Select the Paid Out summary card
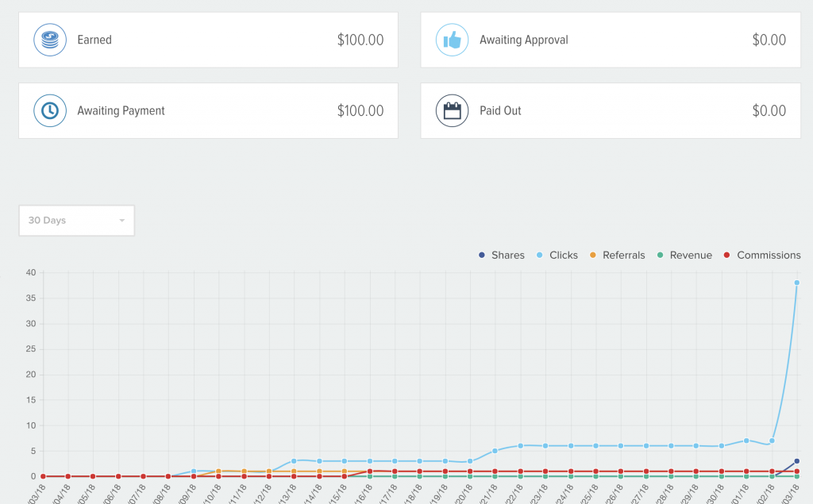Screen dimensions: 813x504 point(610,110)
